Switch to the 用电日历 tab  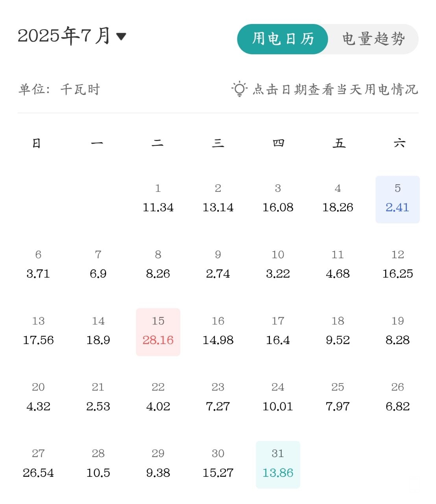click(x=283, y=39)
